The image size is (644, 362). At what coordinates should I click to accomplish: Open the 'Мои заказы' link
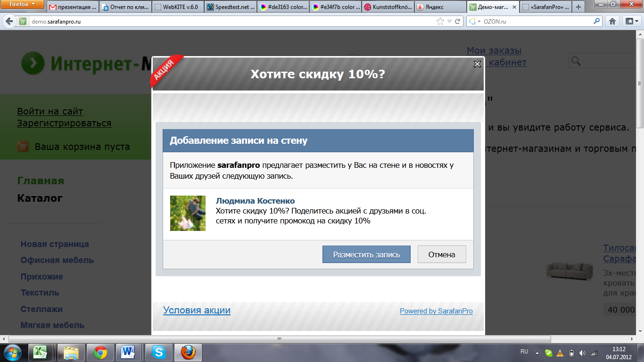[494, 50]
